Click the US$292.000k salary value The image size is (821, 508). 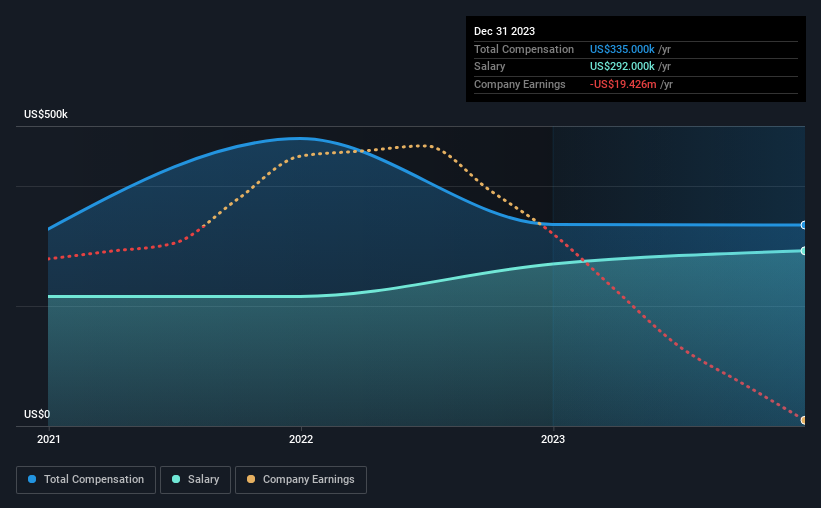[622, 67]
